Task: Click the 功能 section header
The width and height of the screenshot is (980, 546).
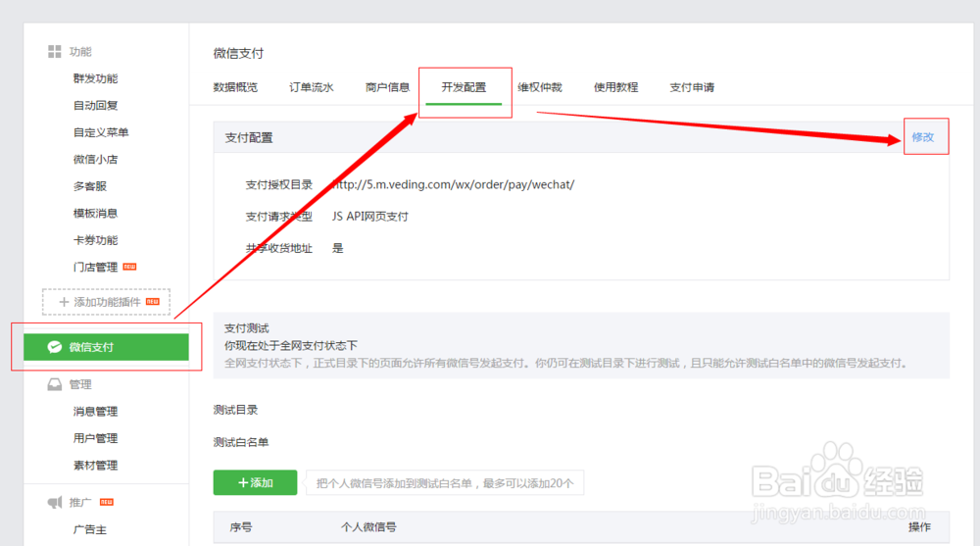Action: pos(80,51)
